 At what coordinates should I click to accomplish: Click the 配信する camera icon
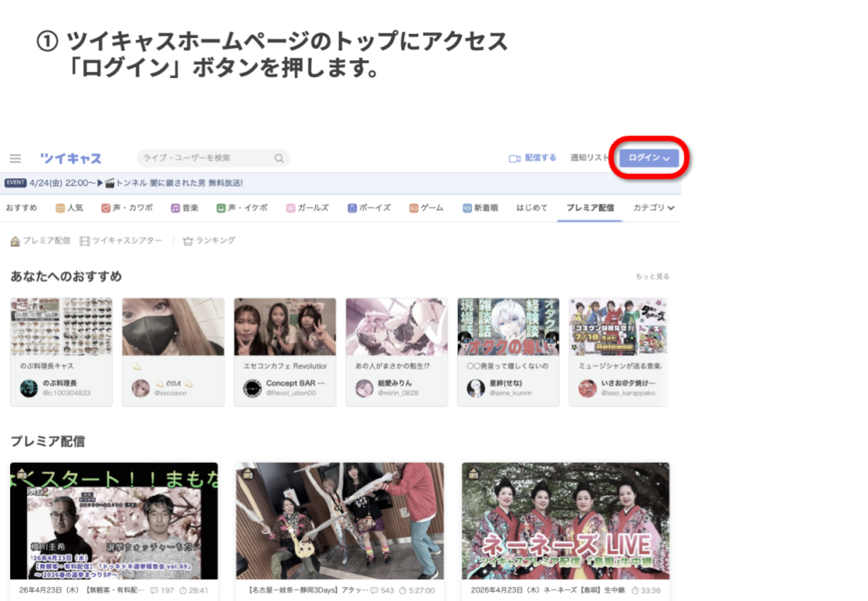pyautogui.click(x=514, y=159)
